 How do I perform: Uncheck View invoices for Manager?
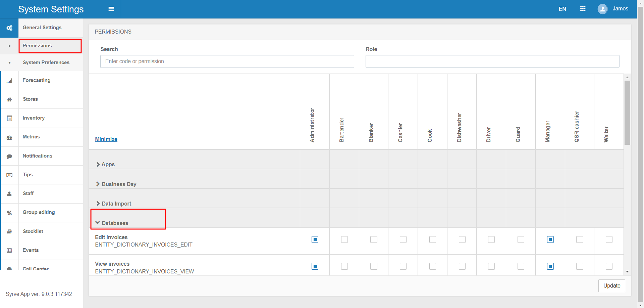click(550, 266)
